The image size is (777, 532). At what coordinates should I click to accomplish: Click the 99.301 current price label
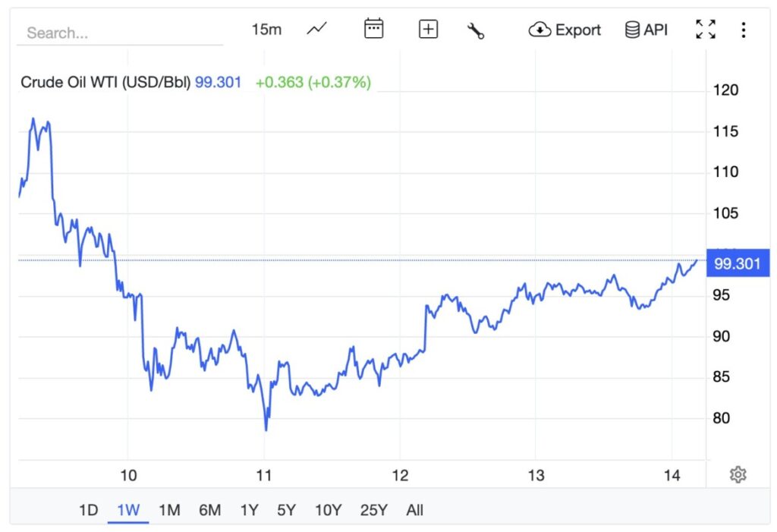[x=738, y=264]
